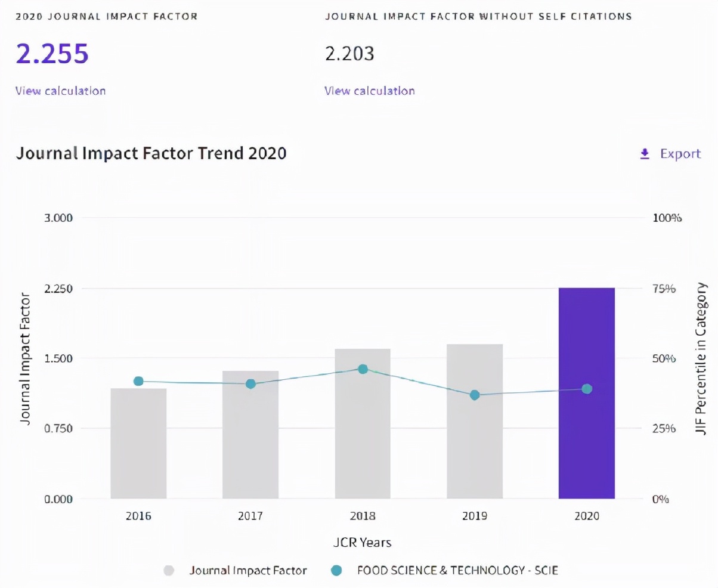The width and height of the screenshot is (718, 588).
Task: Toggle the gray Journal Impact Factor legend dot
Action: [x=169, y=570]
